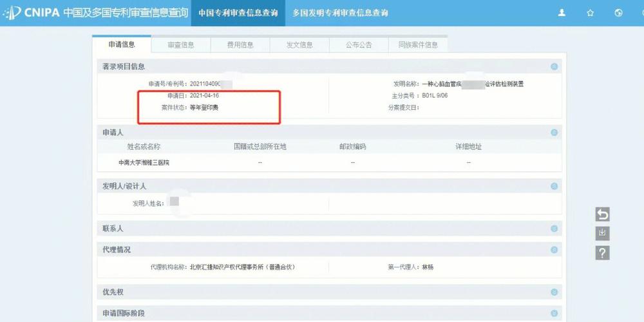644x322 pixels.
Task: Click the 第一代理人 label
Action: (403, 267)
